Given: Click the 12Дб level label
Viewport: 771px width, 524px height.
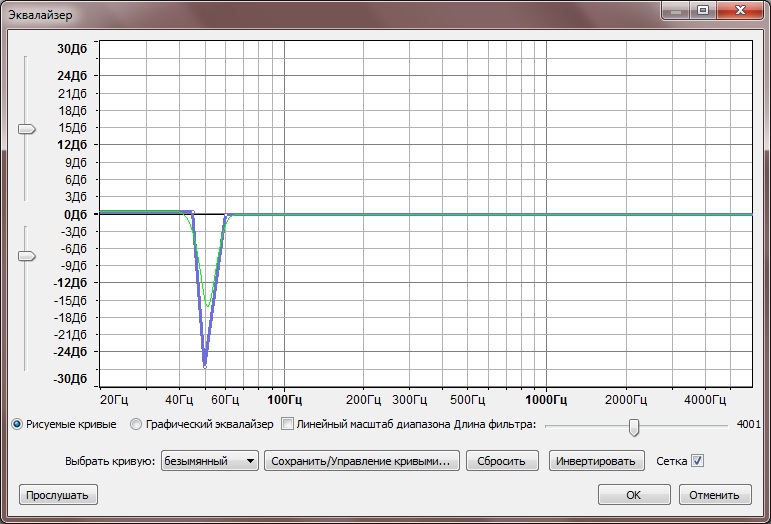Looking at the screenshot, I should click(x=72, y=145).
